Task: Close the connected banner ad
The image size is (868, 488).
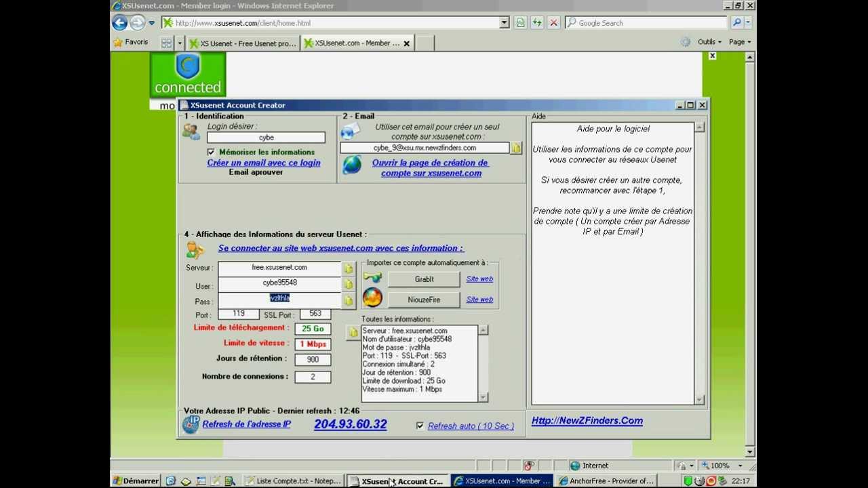Action: tap(712, 56)
